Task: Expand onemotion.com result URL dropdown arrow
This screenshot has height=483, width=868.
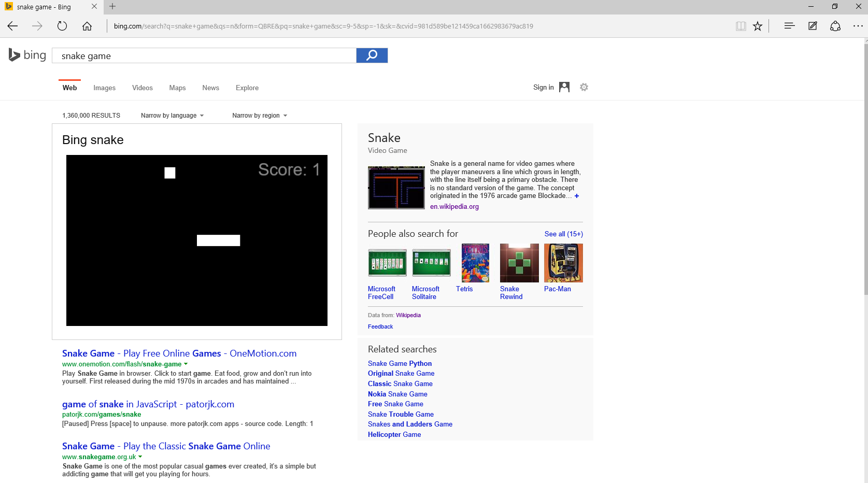Action: point(186,364)
